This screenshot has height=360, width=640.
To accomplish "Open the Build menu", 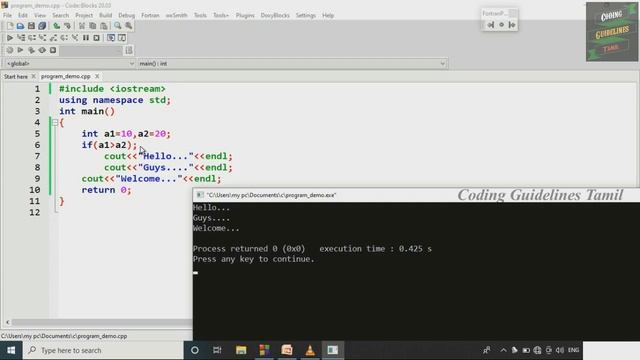I will pos(106,16).
